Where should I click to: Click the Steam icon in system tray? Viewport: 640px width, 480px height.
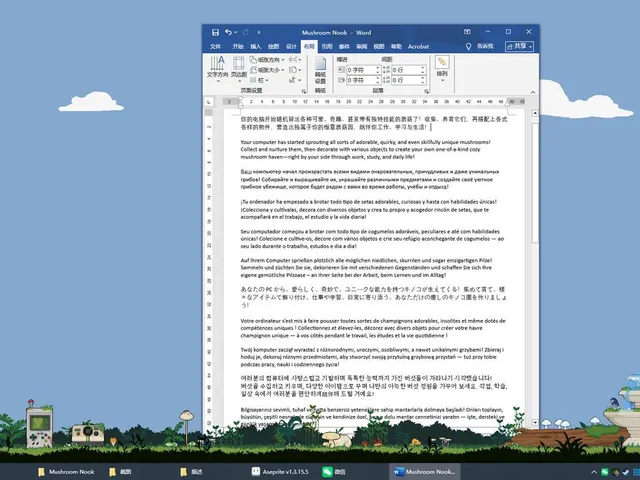coord(626,472)
